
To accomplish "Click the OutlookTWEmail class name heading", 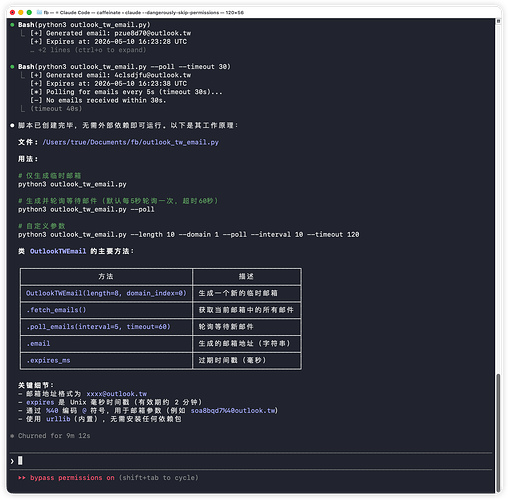I will (x=58, y=251).
